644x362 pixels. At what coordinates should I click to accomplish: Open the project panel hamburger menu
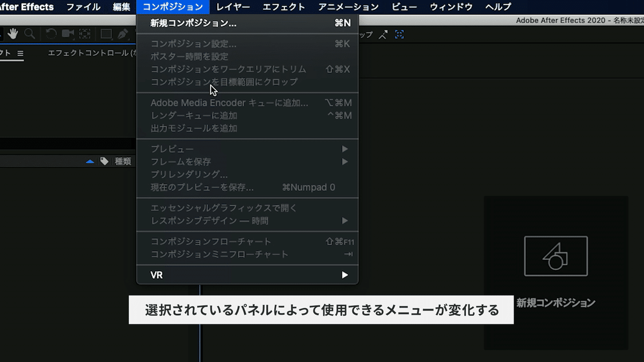[20, 53]
